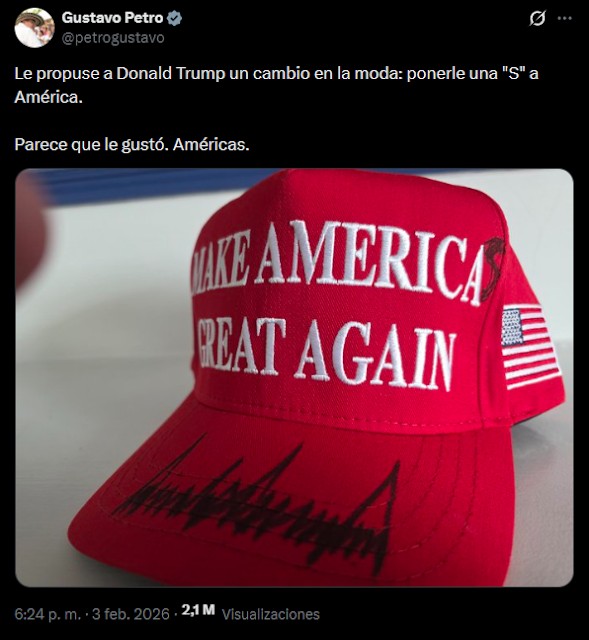Open the @petrogustavo handle link
Image resolution: width=589 pixels, height=640 pixels.
click(x=113, y=38)
